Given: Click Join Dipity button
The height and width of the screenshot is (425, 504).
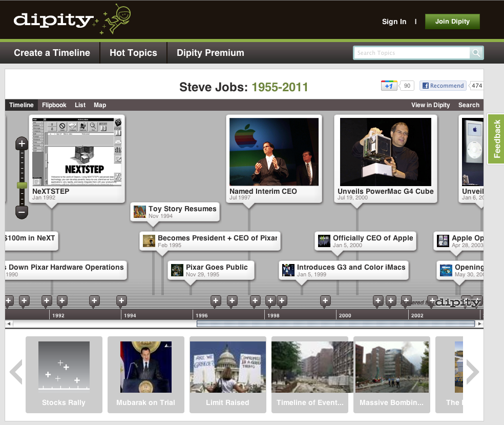Looking at the screenshot, I should coord(452,22).
